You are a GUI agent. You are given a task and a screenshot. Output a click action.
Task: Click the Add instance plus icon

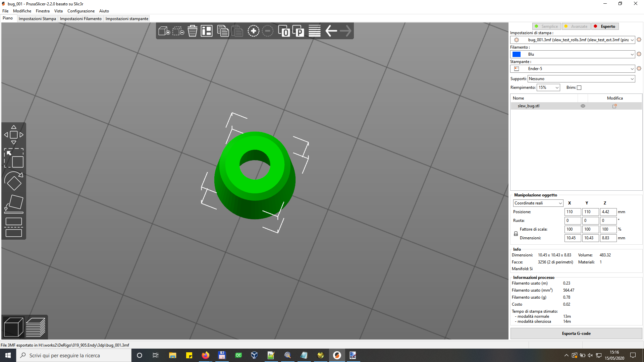(x=254, y=31)
